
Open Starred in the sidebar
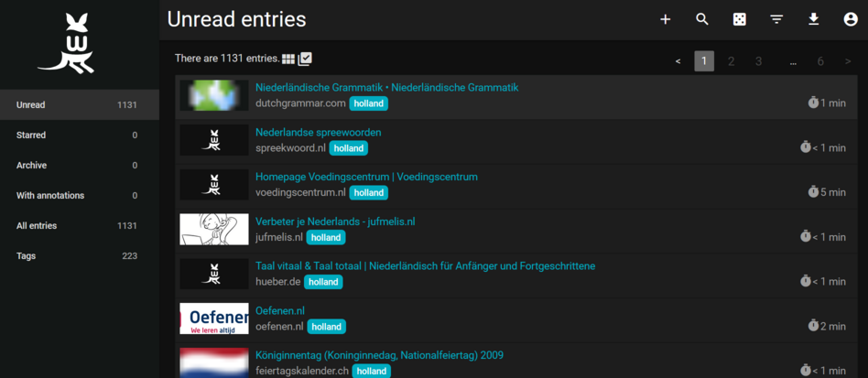tap(80, 135)
